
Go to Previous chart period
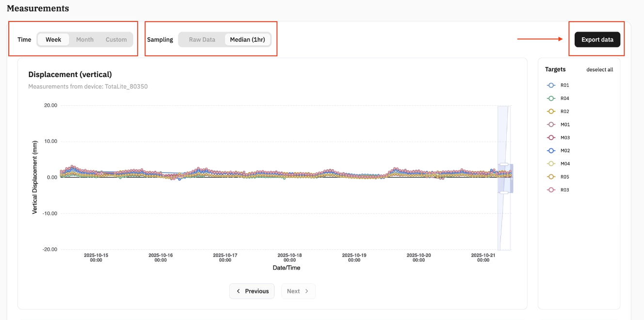point(252,291)
